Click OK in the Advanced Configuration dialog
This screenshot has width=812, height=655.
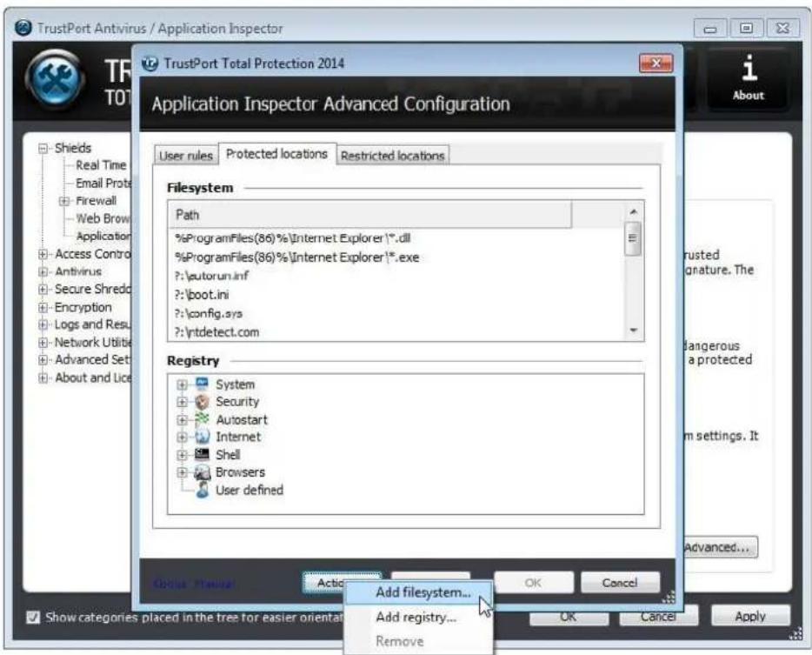click(x=534, y=583)
